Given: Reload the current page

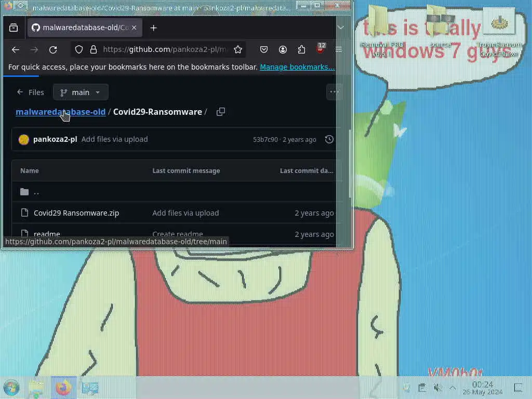Looking at the screenshot, I should coord(54,50).
